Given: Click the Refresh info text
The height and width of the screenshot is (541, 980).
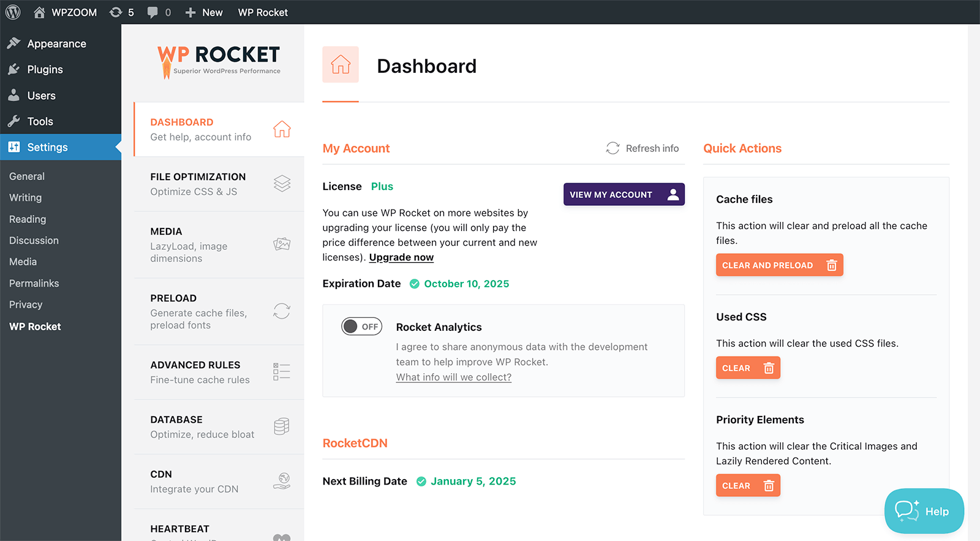Looking at the screenshot, I should (x=652, y=148).
